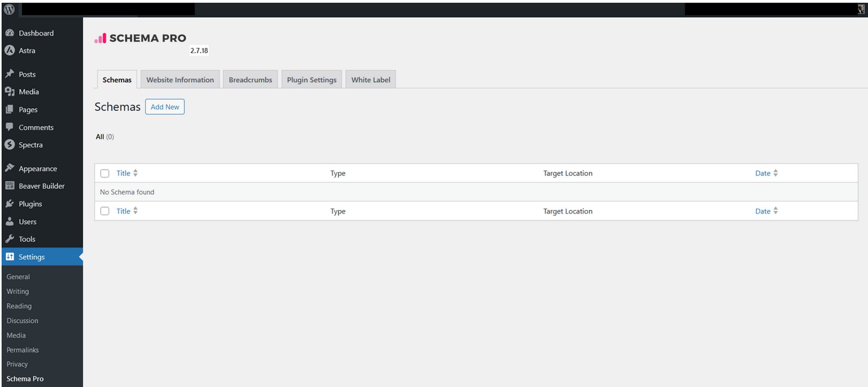Image resolution: width=868 pixels, height=387 pixels.
Task: Click the Comments speech bubble icon
Action: click(x=10, y=127)
